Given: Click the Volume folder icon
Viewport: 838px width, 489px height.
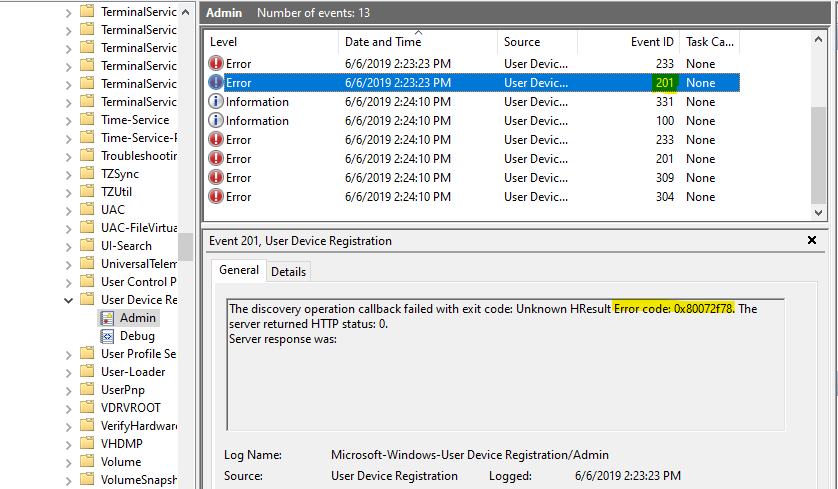Looking at the screenshot, I should (x=87, y=462).
